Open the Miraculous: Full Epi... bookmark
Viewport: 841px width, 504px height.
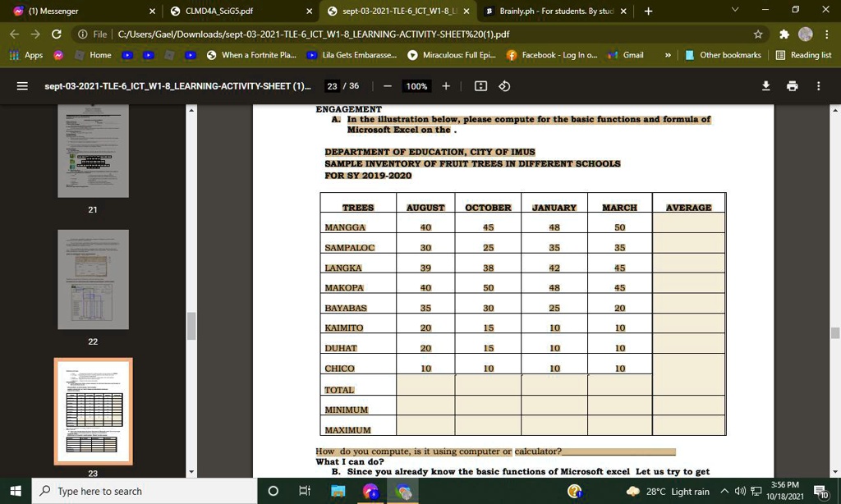(452, 55)
